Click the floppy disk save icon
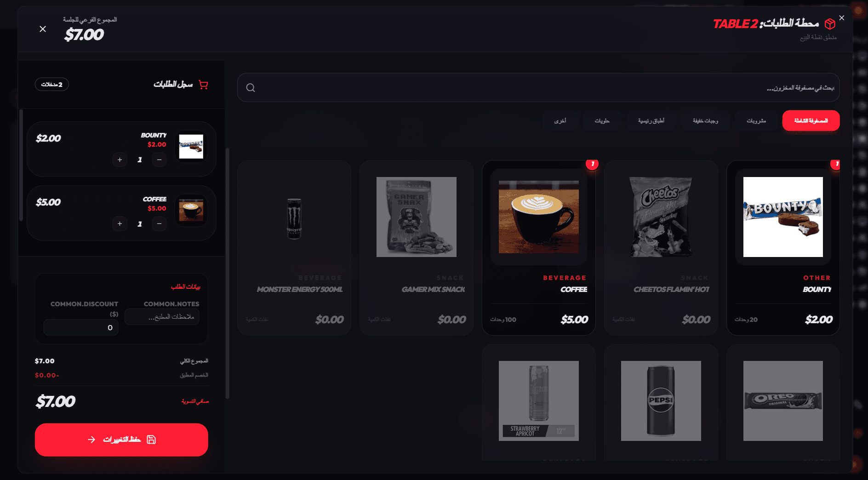This screenshot has height=480, width=868. click(x=151, y=440)
